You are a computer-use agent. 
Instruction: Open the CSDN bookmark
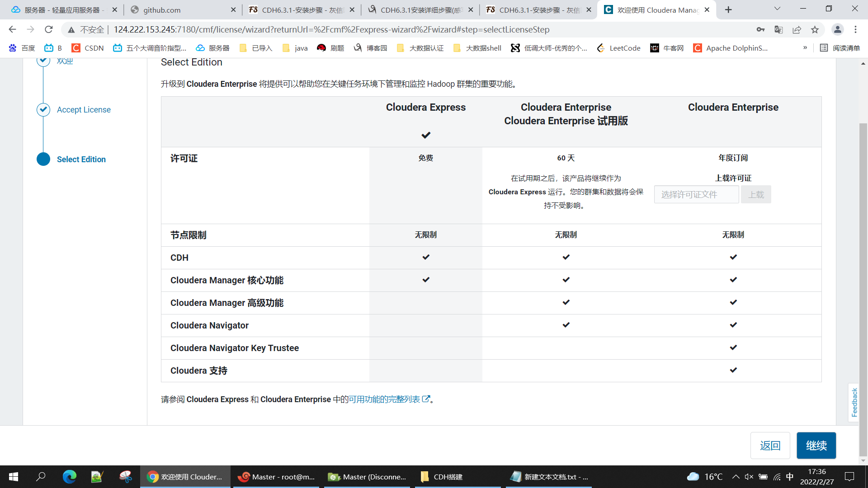click(x=88, y=48)
